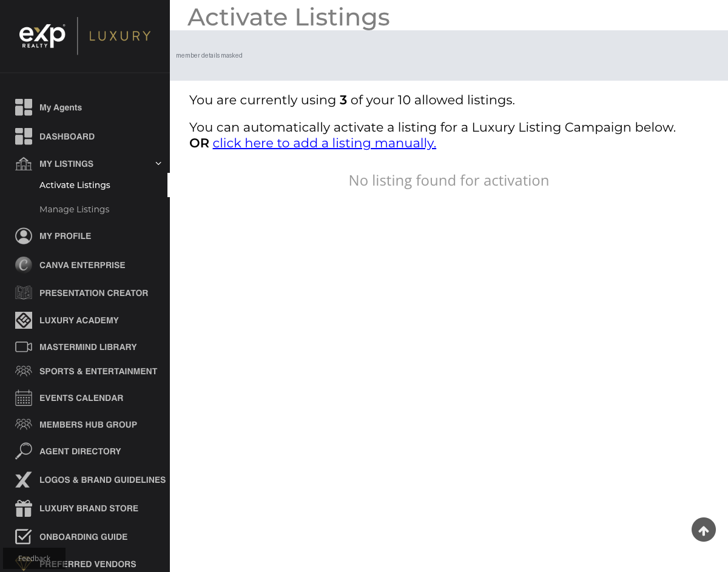The height and width of the screenshot is (572, 728).
Task: Open MASTERMIND LIBRARY menu item
Action: pos(88,347)
